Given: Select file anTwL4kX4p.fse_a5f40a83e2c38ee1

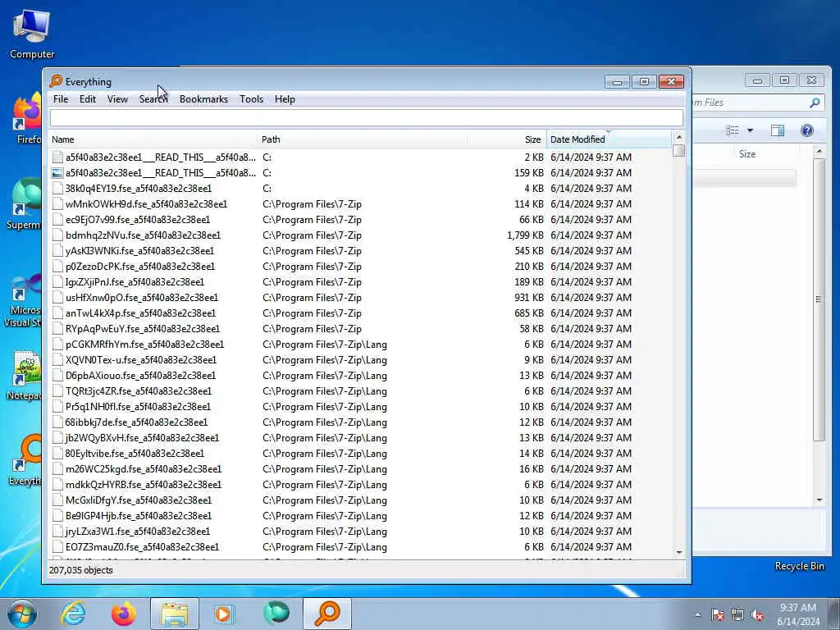Looking at the screenshot, I should coord(140,313).
